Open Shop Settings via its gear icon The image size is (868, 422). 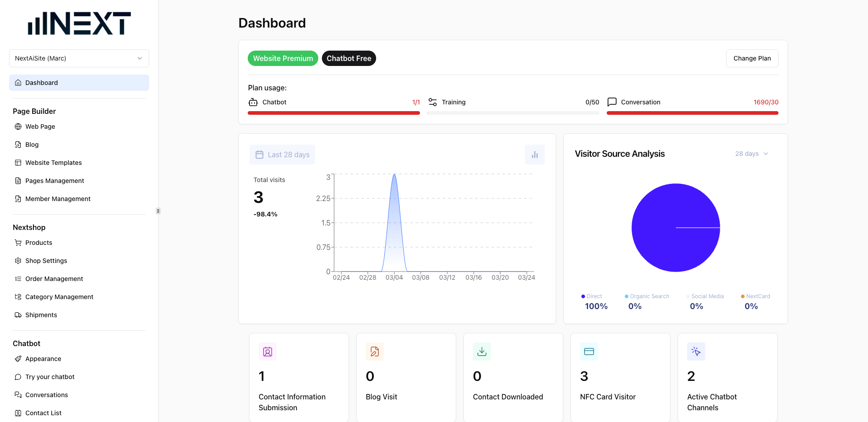point(18,261)
